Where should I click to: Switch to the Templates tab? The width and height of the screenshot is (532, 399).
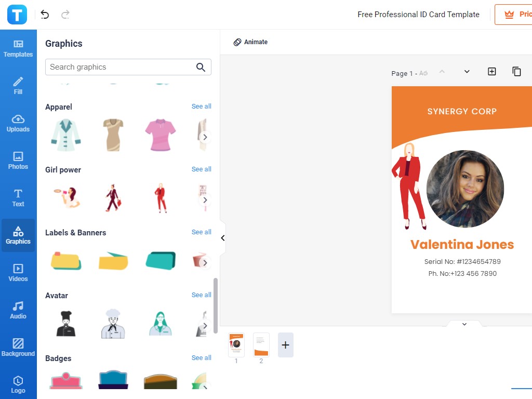tap(18, 48)
